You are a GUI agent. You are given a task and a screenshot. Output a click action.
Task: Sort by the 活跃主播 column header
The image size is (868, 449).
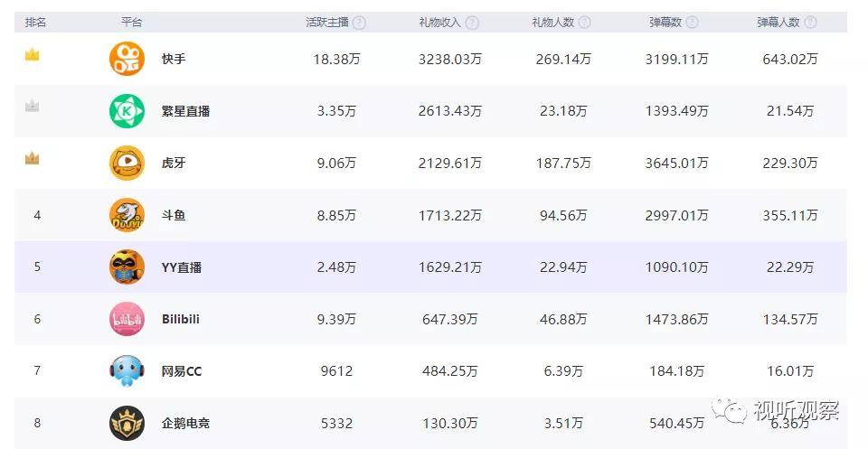point(327,23)
